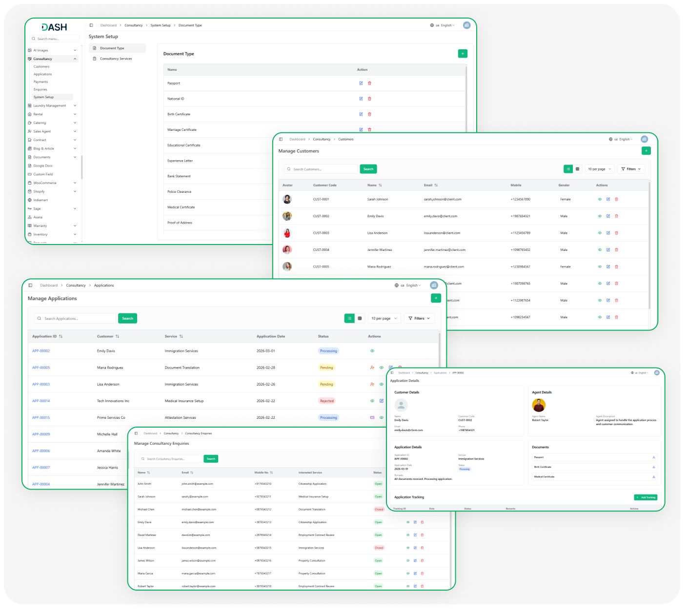The height and width of the screenshot is (616, 687).
Task: Edit James Wilson enquiry
Action: pos(415,561)
